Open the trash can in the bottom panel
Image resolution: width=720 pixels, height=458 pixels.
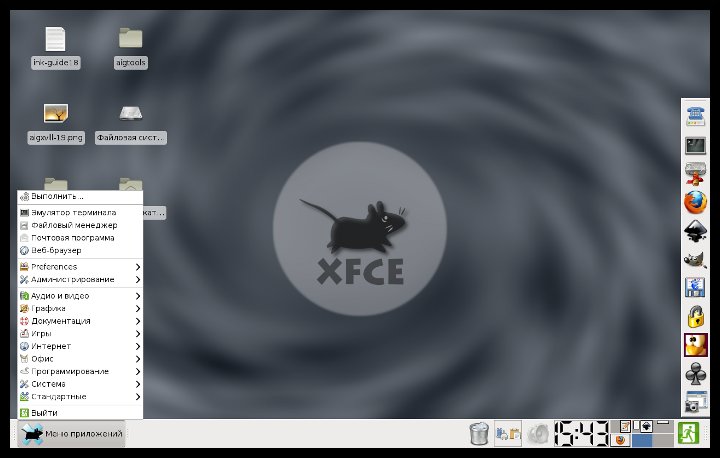pyautogui.click(x=479, y=434)
